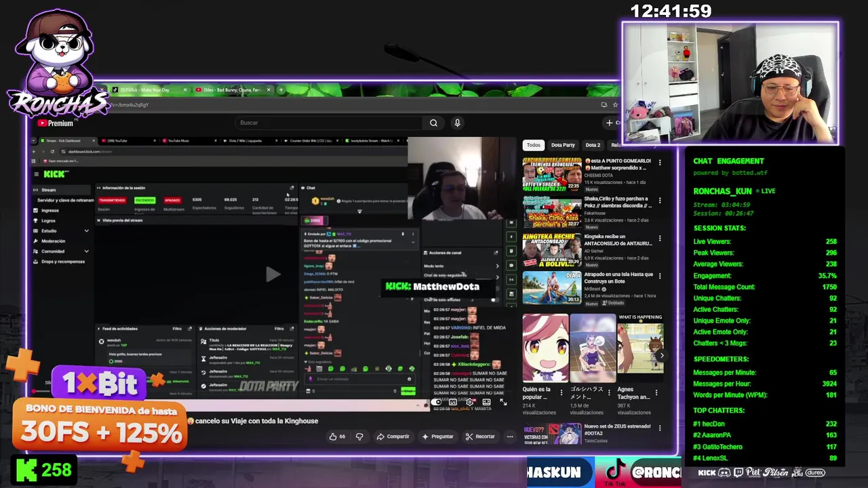
Task: Click the 'AD Gamer' channel name
Action: pyautogui.click(x=595, y=251)
